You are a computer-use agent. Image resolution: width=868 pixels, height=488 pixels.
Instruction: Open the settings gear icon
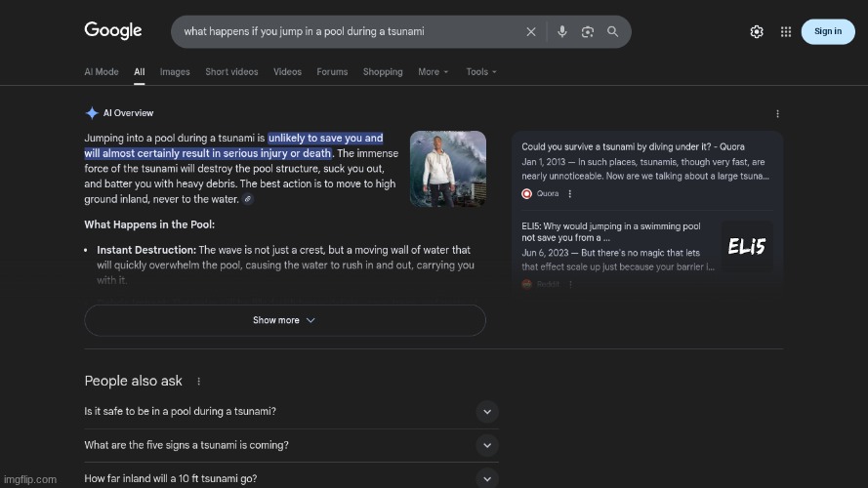click(x=757, y=31)
